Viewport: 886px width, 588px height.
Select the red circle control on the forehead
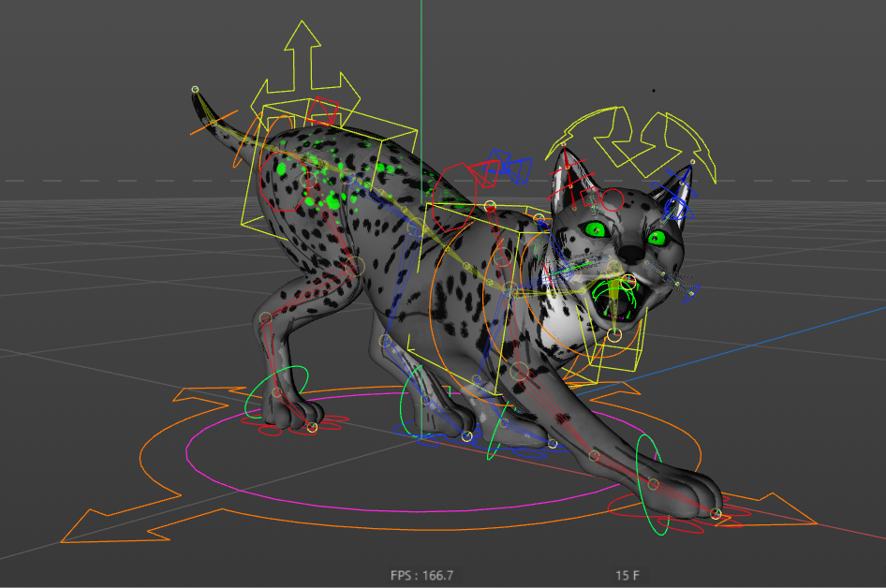(x=612, y=200)
